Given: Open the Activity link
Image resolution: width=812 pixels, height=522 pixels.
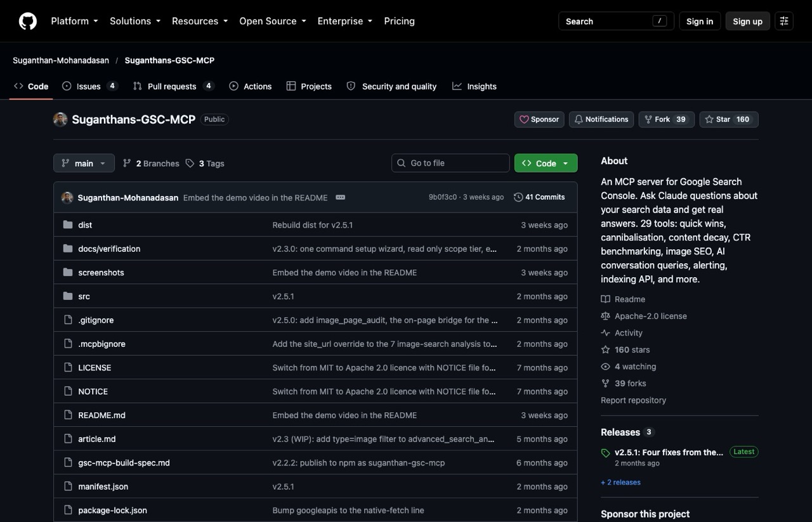Looking at the screenshot, I should coord(622,333).
